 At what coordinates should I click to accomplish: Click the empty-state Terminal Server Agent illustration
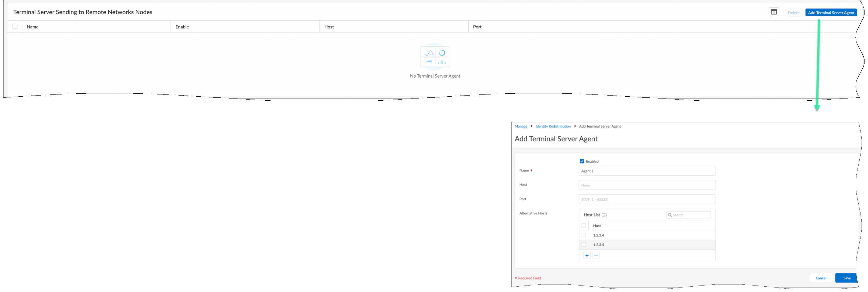point(435,57)
